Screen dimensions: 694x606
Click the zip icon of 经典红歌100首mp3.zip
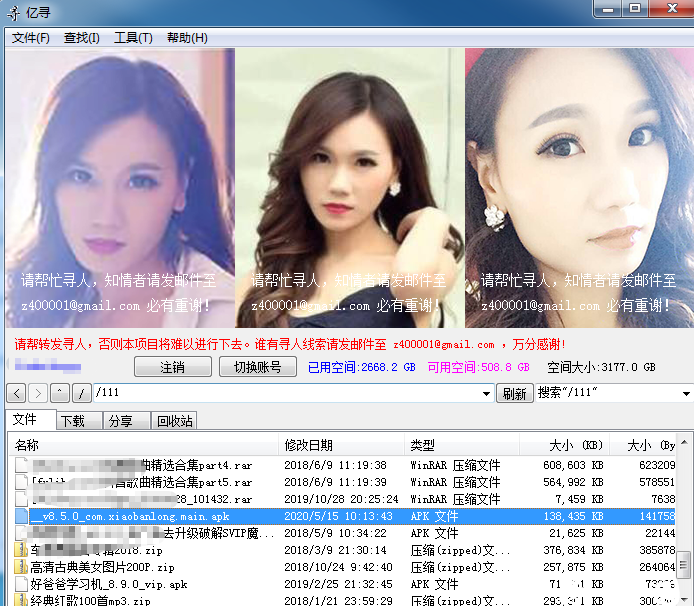(x=21, y=601)
